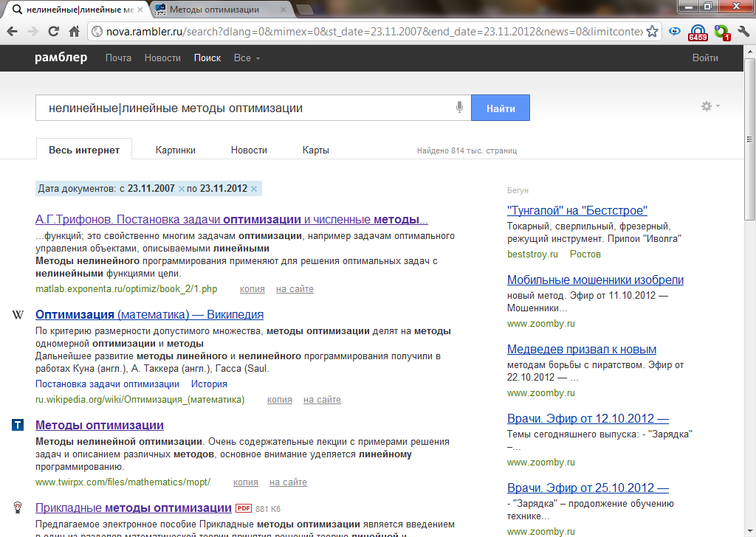Open А.Г.Трифонов Постановка задачи оптимизации result
Screen dimensions: 756x537
coord(231,220)
